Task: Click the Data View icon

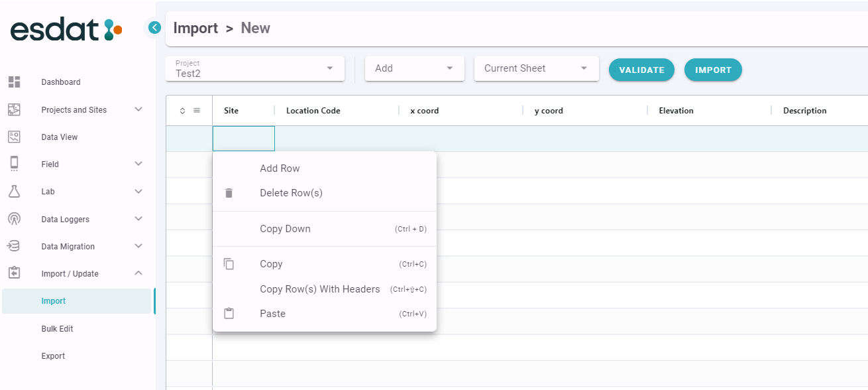Action: 14,137
